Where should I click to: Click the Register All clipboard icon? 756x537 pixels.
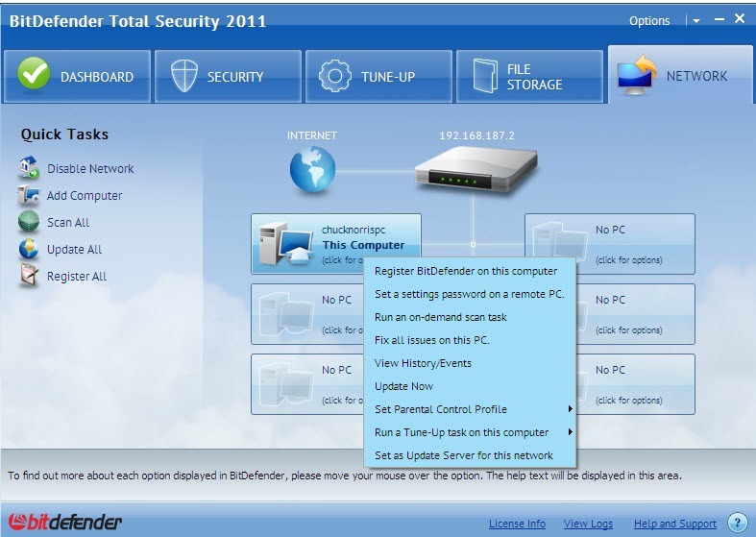[x=29, y=276]
